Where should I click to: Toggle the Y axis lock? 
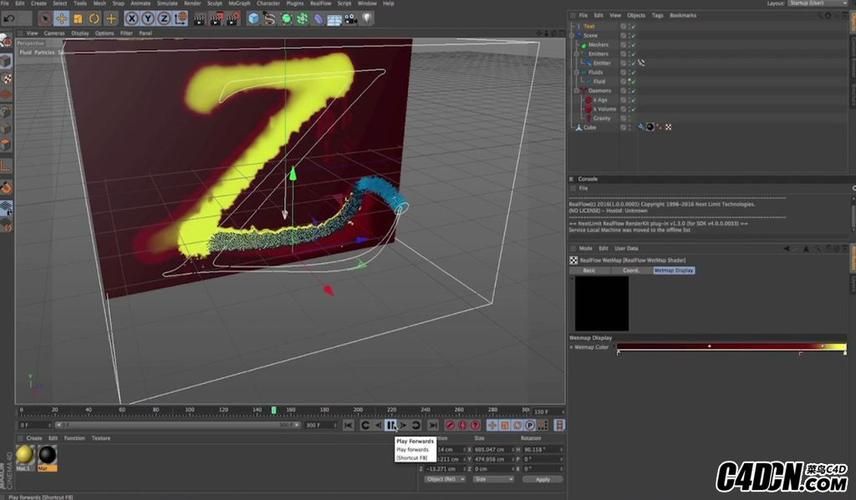click(148, 19)
